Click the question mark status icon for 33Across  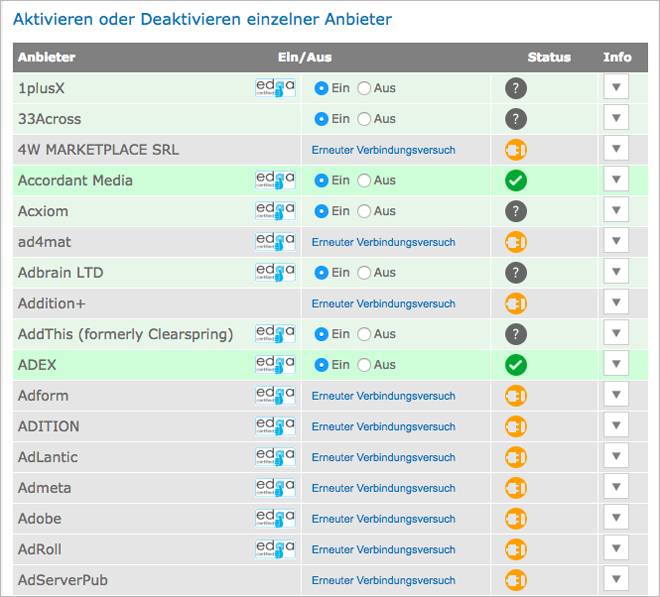[516, 119]
